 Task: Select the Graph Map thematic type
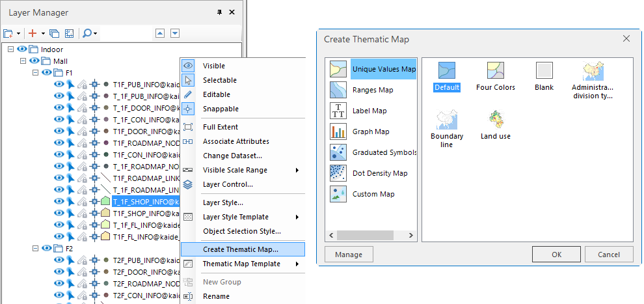click(370, 131)
